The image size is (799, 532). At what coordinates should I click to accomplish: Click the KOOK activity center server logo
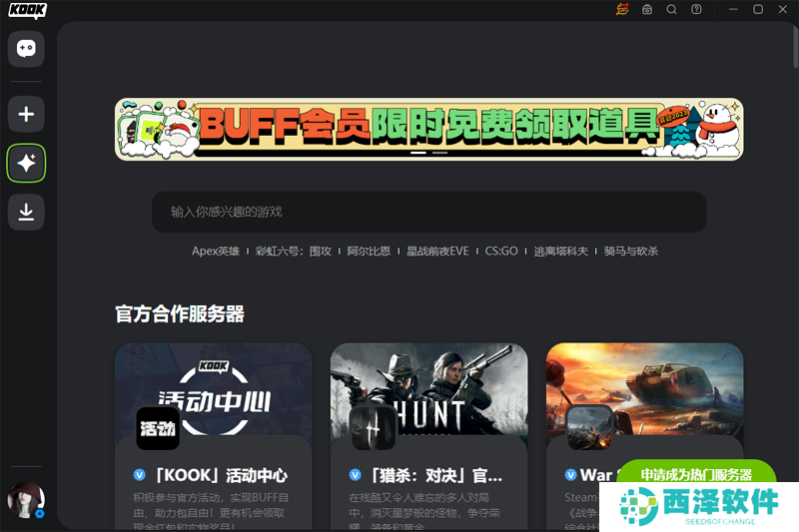click(x=158, y=428)
